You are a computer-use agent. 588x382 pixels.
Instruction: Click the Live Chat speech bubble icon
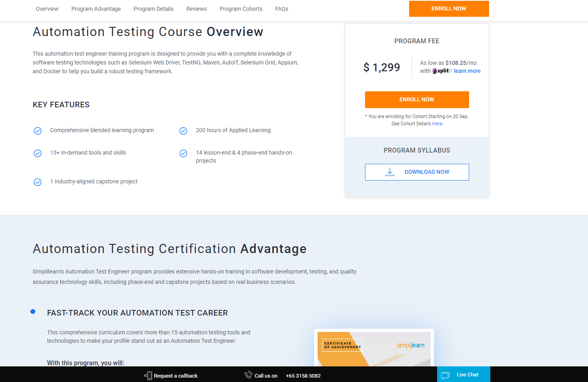tap(445, 374)
